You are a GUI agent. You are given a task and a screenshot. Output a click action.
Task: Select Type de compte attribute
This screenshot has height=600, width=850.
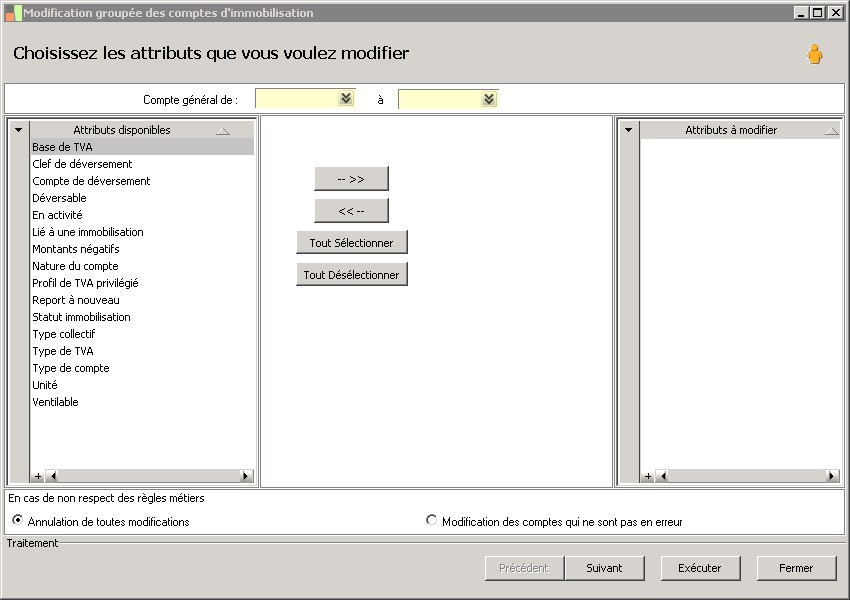142,368
